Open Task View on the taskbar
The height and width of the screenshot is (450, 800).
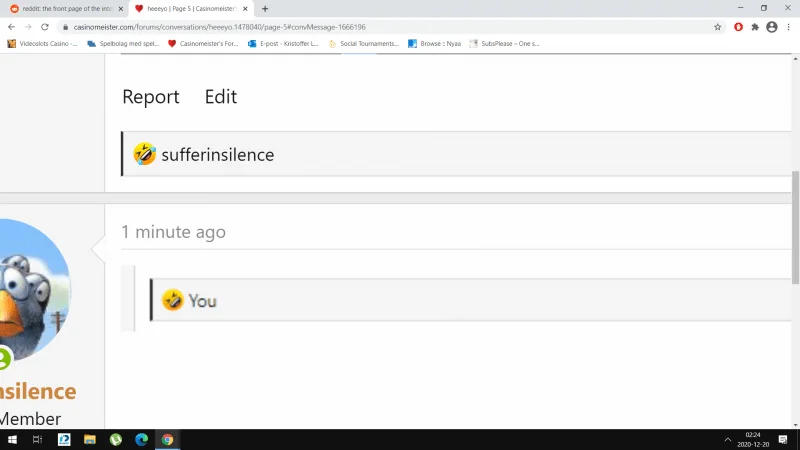point(37,439)
